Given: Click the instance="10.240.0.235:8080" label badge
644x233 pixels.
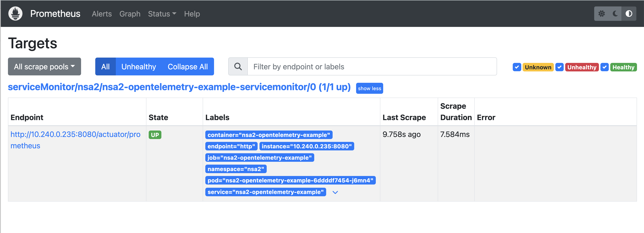Looking at the screenshot, I should pyautogui.click(x=306, y=146).
